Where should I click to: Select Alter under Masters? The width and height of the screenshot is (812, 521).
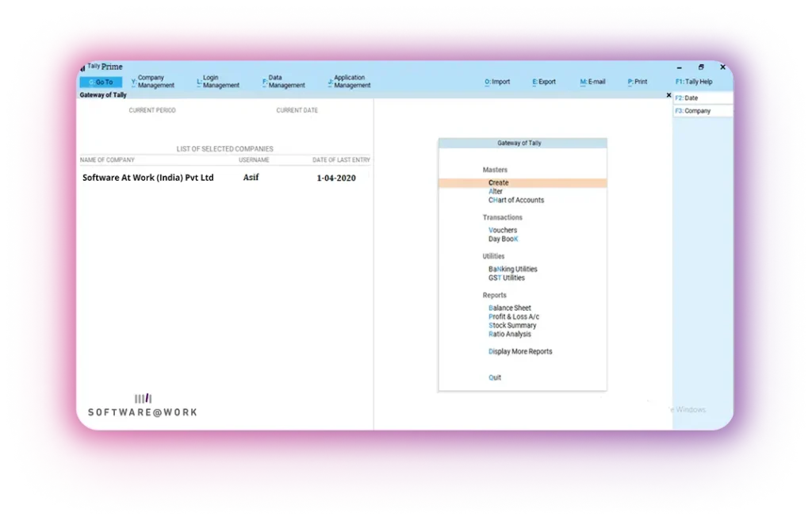(x=496, y=192)
